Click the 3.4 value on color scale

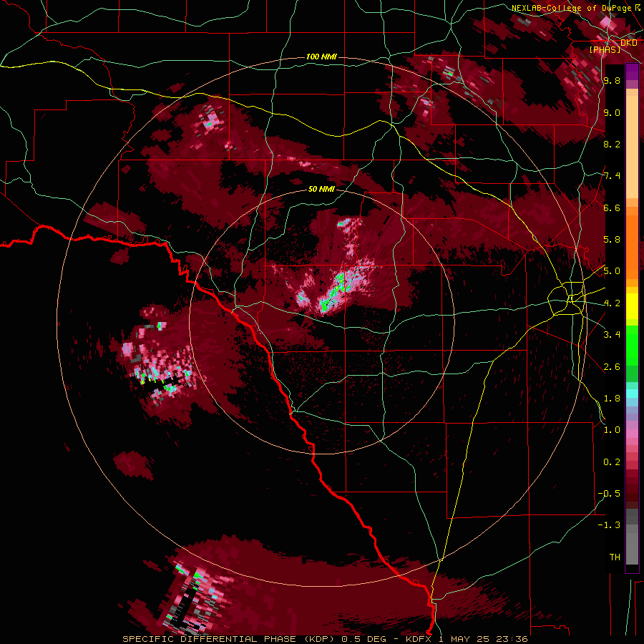coord(612,335)
